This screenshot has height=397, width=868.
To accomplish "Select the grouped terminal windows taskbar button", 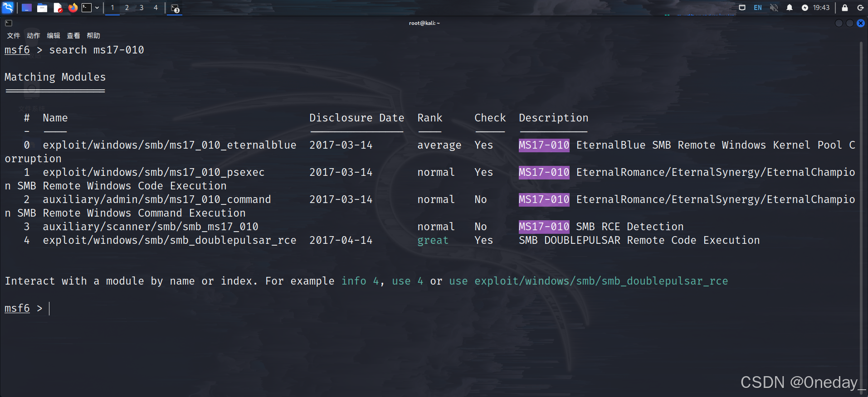I will point(175,8).
